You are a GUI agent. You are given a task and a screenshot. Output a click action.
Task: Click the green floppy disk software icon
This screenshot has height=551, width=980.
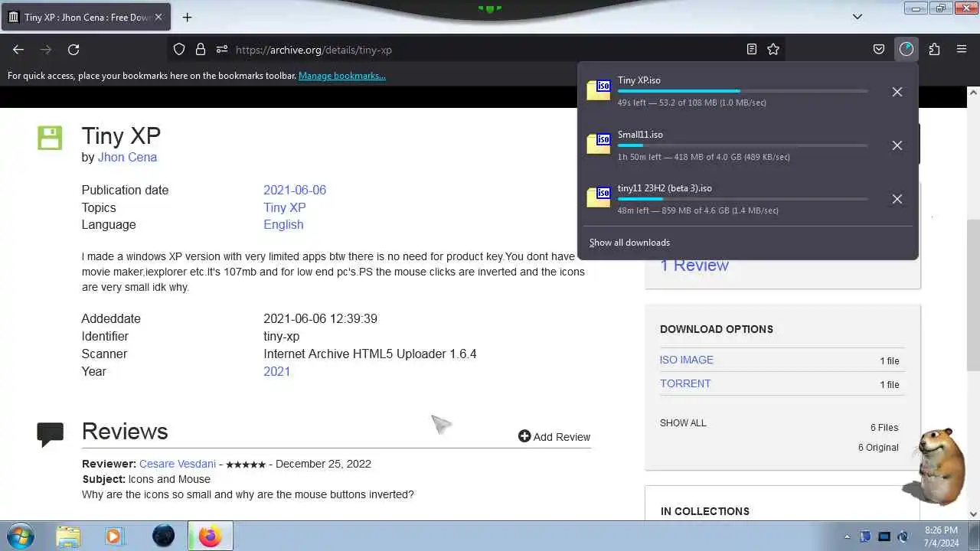pyautogui.click(x=50, y=138)
